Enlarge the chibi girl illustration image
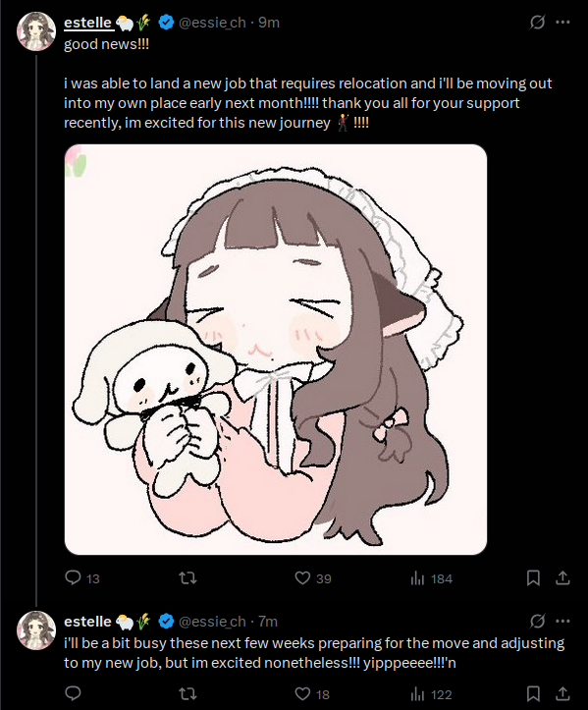Image resolution: width=588 pixels, height=710 pixels. [x=276, y=350]
